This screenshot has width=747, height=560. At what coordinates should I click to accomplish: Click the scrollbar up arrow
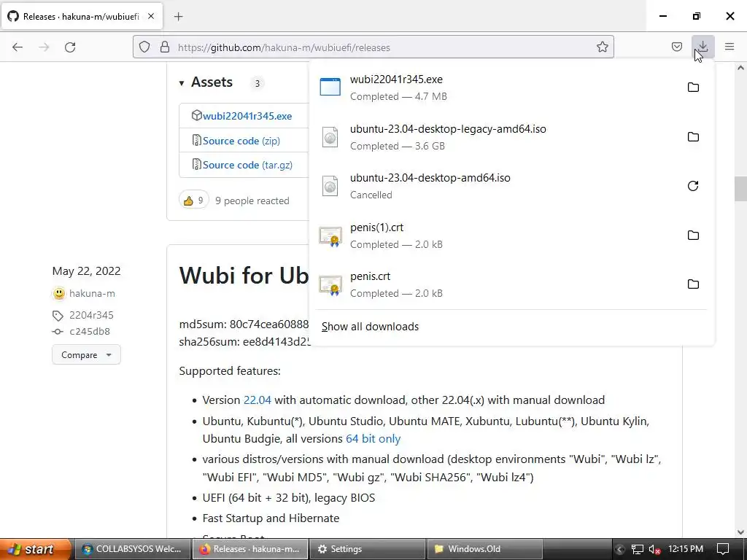(741, 68)
